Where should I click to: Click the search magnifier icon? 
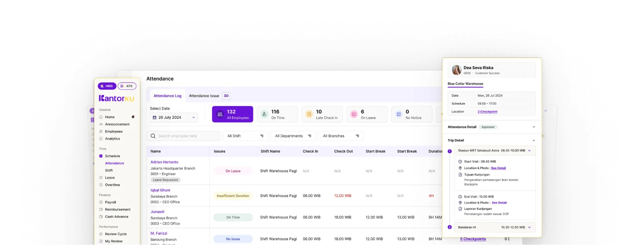click(x=153, y=136)
